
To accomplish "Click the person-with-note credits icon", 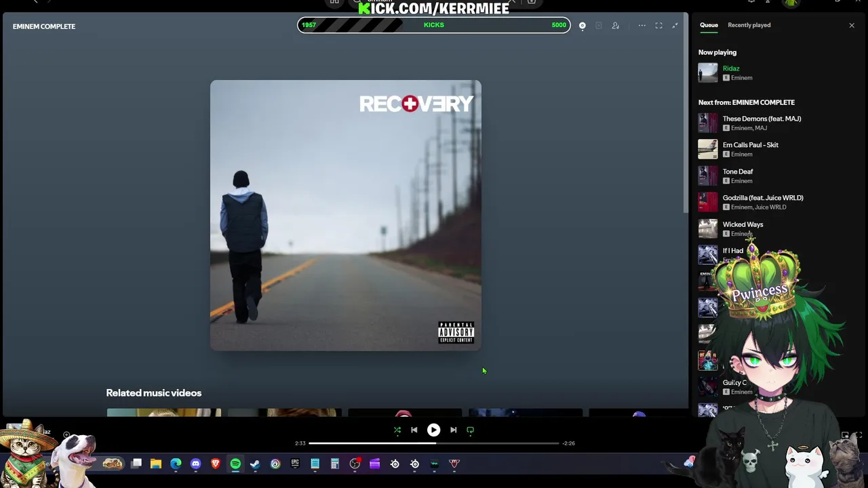I will 616,26.
